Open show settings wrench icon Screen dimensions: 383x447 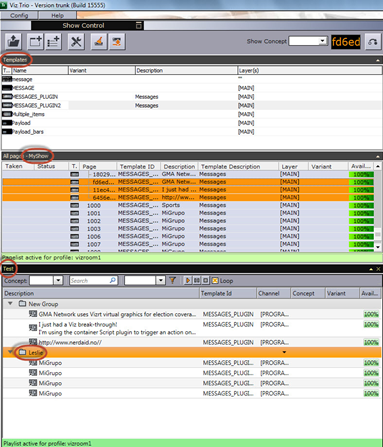(76, 42)
